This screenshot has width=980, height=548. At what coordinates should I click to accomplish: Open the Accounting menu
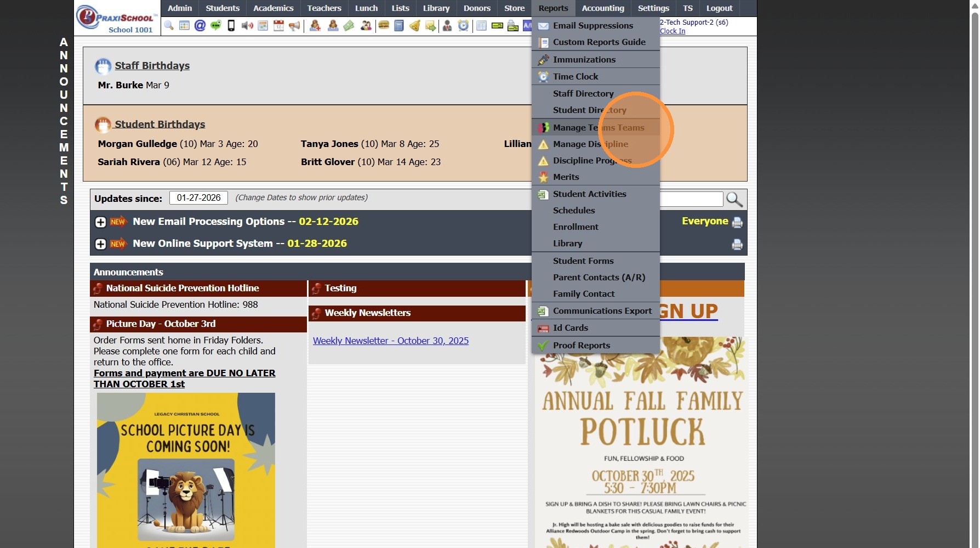[603, 8]
